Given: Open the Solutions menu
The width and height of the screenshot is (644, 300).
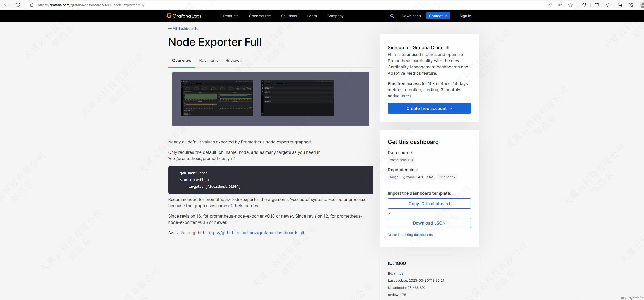Looking at the screenshot, I should 289,16.
